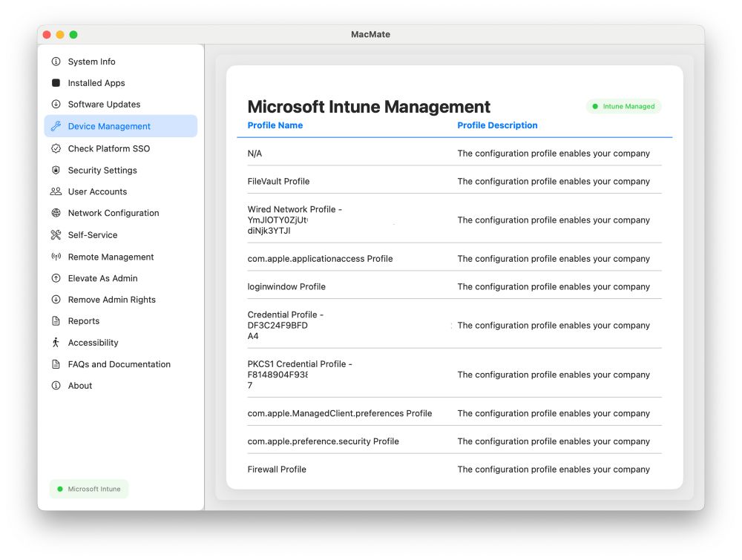Close the MacMate window with red button
Viewport: 742px width, 560px height.
pos(47,35)
